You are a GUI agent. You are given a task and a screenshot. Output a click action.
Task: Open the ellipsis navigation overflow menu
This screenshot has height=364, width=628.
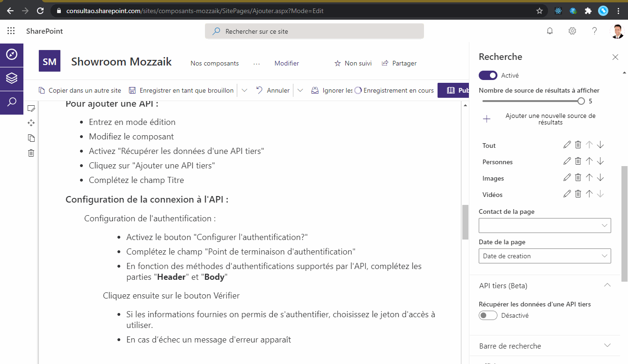click(x=256, y=63)
